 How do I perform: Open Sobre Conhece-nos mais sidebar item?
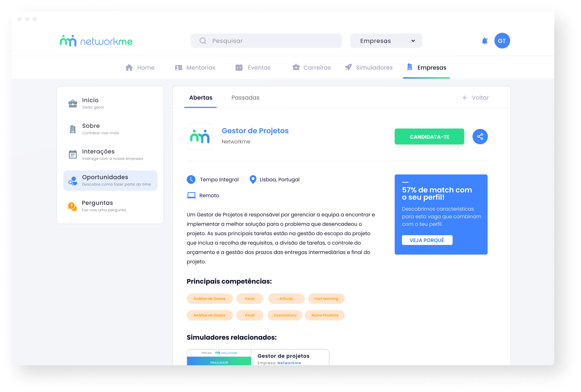pos(110,129)
